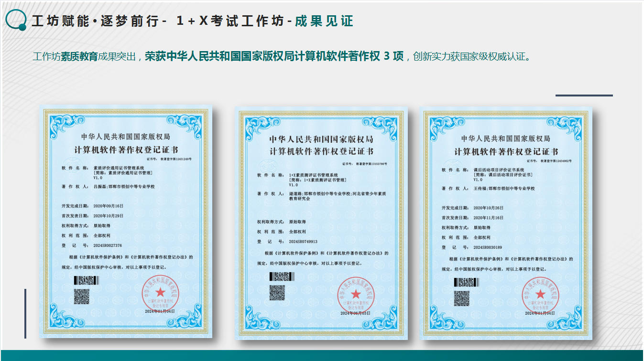Click the QR code on the right certificate

pyautogui.click(x=462, y=298)
